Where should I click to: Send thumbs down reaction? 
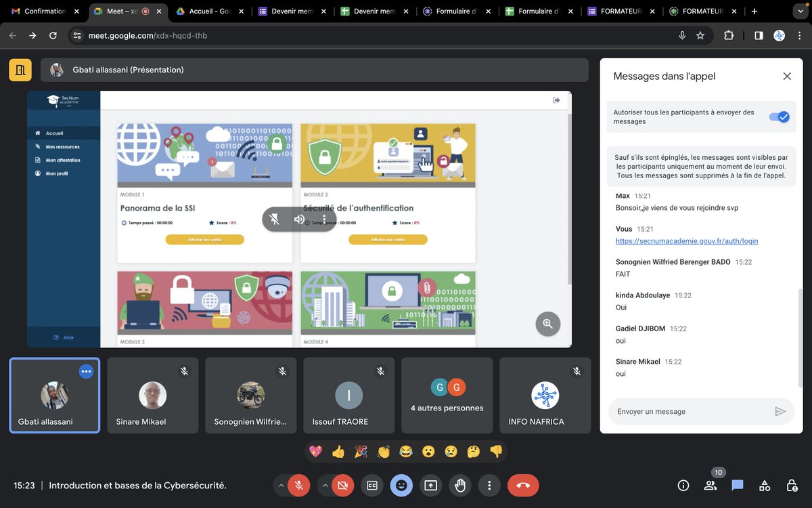click(496, 451)
